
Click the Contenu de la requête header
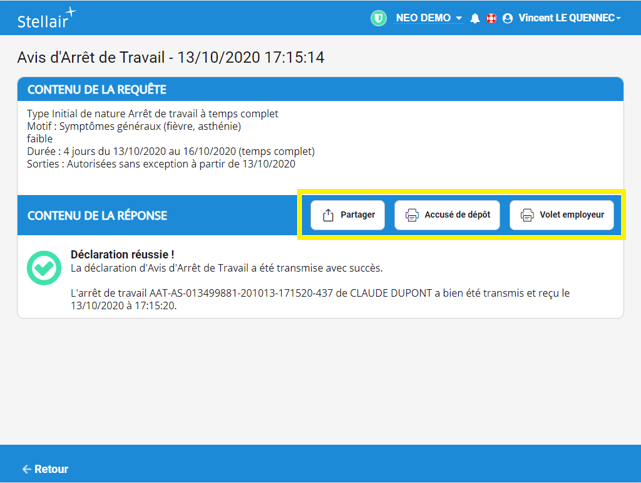97,90
